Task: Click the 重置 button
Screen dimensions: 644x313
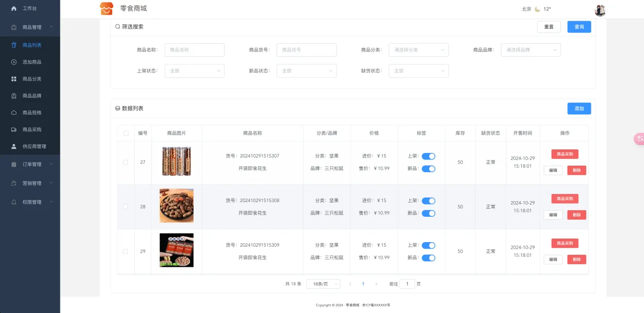Action: [x=549, y=27]
